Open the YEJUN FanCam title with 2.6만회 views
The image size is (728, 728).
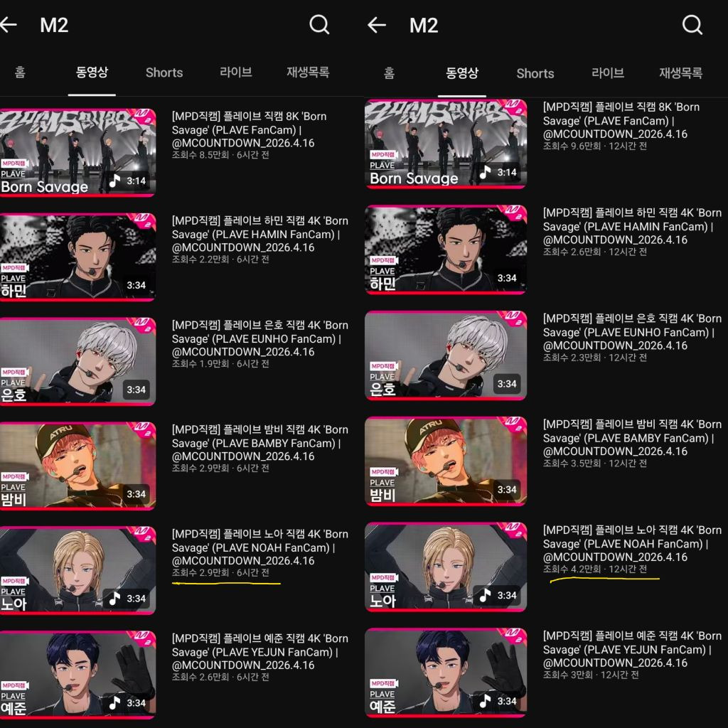click(x=260, y=652)
